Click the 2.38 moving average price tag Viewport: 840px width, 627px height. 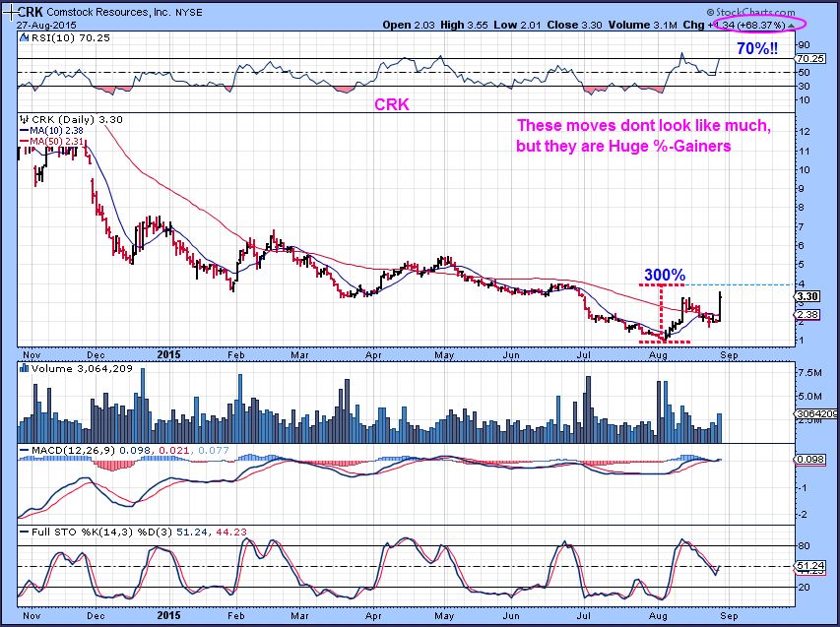808,315
